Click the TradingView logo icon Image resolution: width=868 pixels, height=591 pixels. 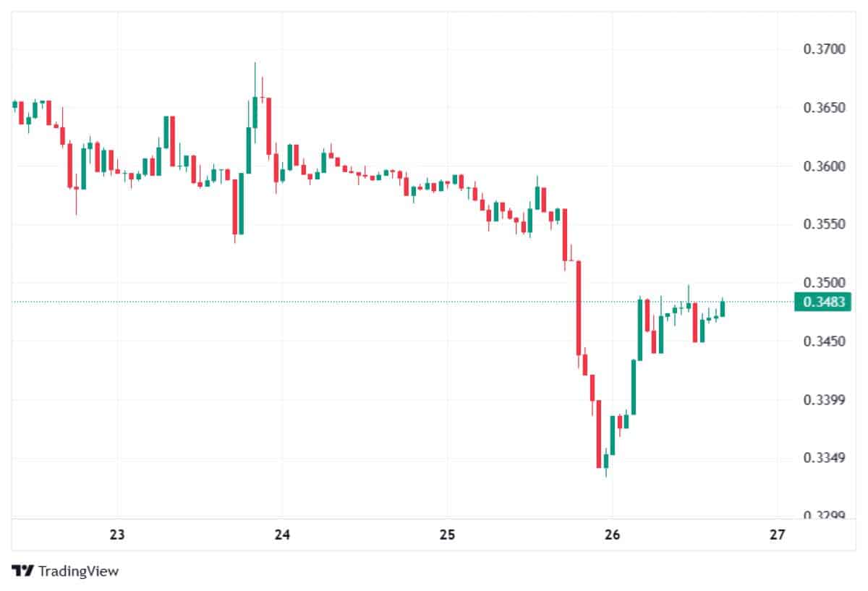coord(22,571)
